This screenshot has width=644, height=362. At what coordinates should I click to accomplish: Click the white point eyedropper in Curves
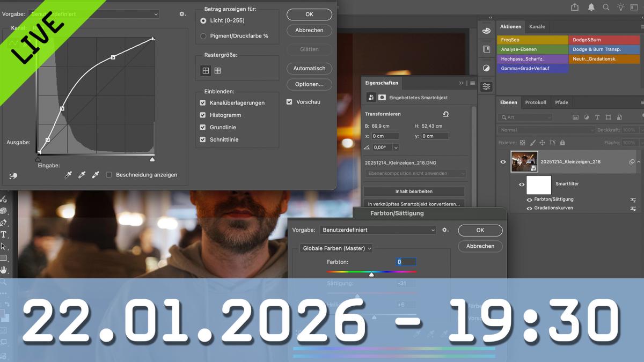pyautogui.click(x=96, y=175)
